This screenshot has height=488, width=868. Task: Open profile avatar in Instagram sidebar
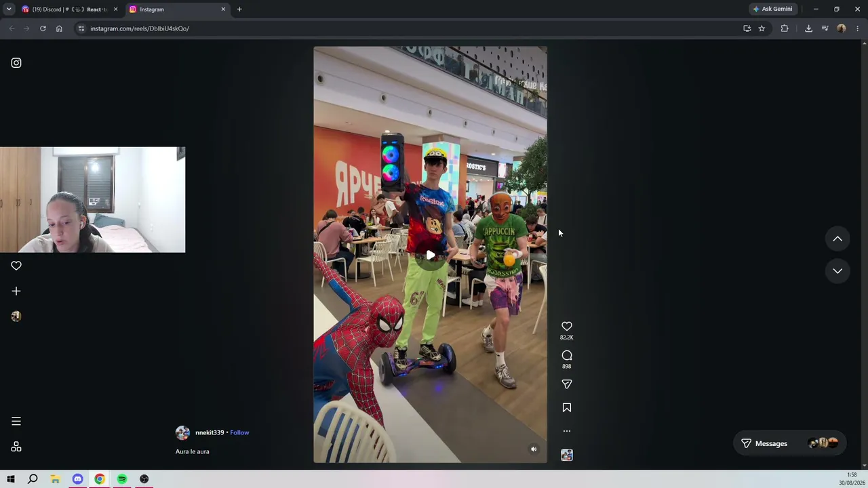16,316
